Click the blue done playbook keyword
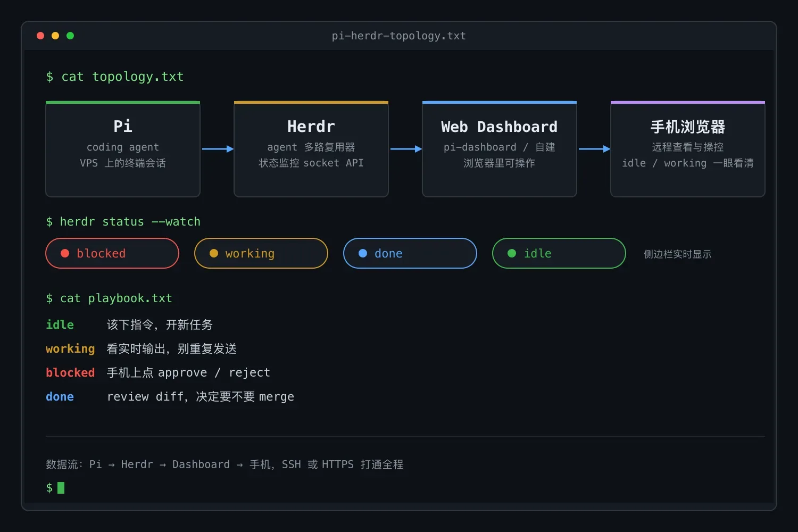This screenshot has height=532, width=798. click(x=60, y=396)
